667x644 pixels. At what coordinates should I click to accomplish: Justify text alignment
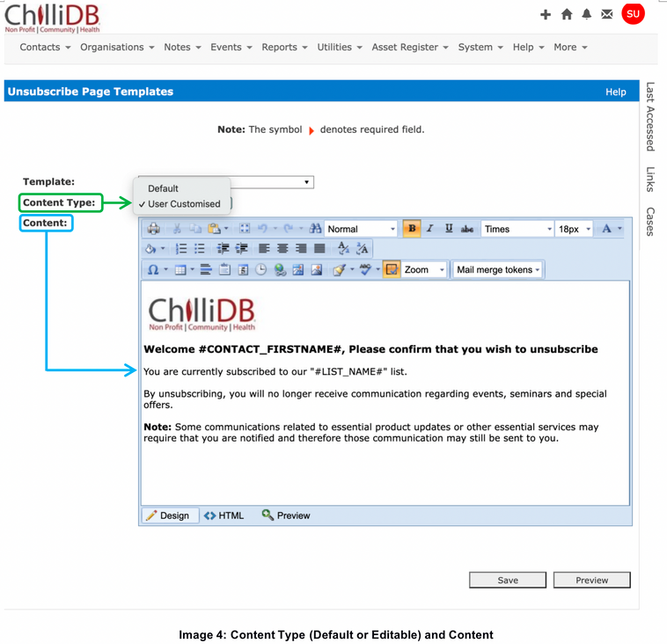click(319, 249)
